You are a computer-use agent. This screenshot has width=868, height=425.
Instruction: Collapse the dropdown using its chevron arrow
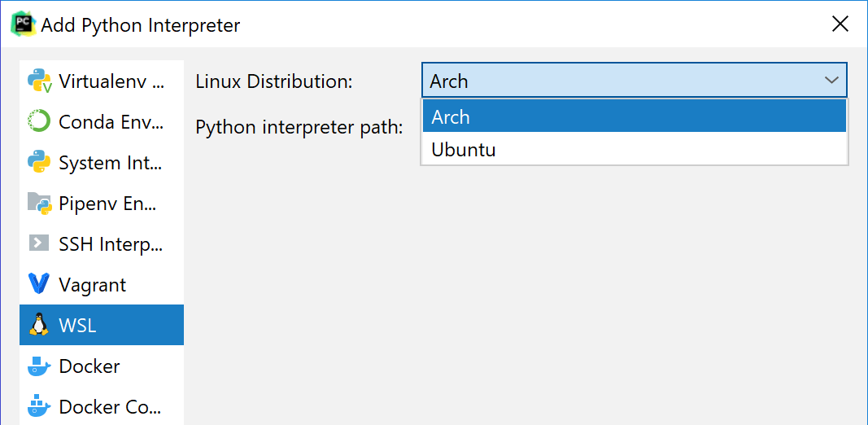(831, 81)
